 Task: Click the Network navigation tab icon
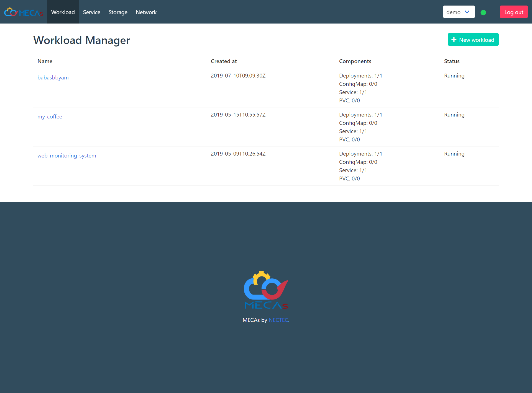click(x=146, y=12)
